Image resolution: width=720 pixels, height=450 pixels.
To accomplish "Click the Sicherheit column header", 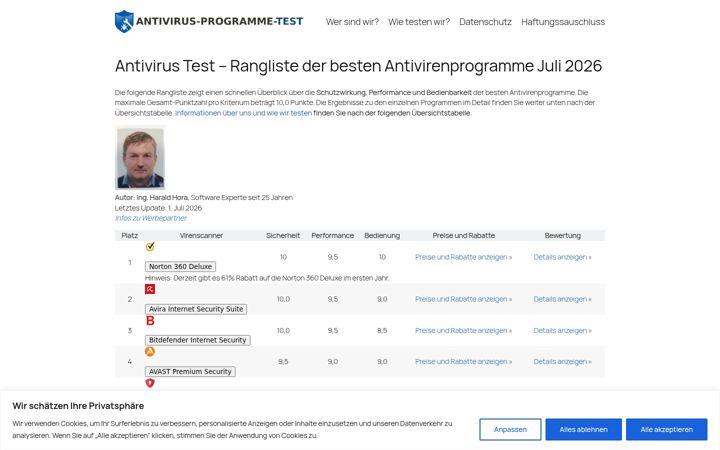I will tap(283, 236).
